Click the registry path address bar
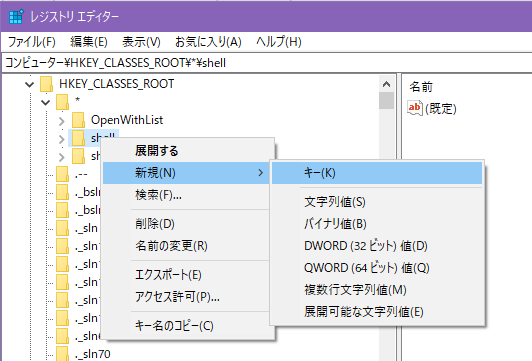 [267, 63]
